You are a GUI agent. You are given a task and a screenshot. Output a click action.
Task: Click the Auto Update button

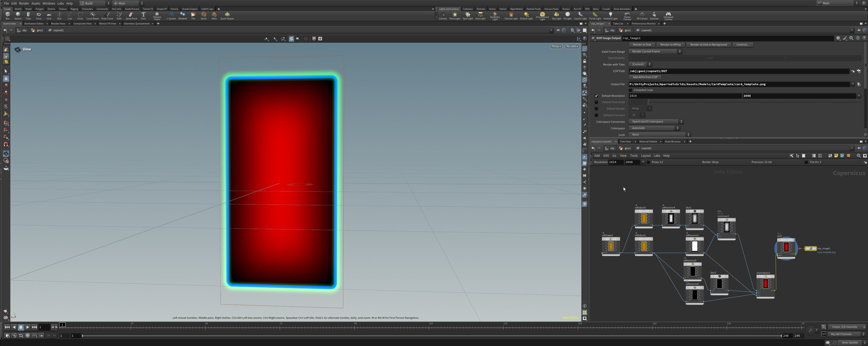[x=850, y=343]
